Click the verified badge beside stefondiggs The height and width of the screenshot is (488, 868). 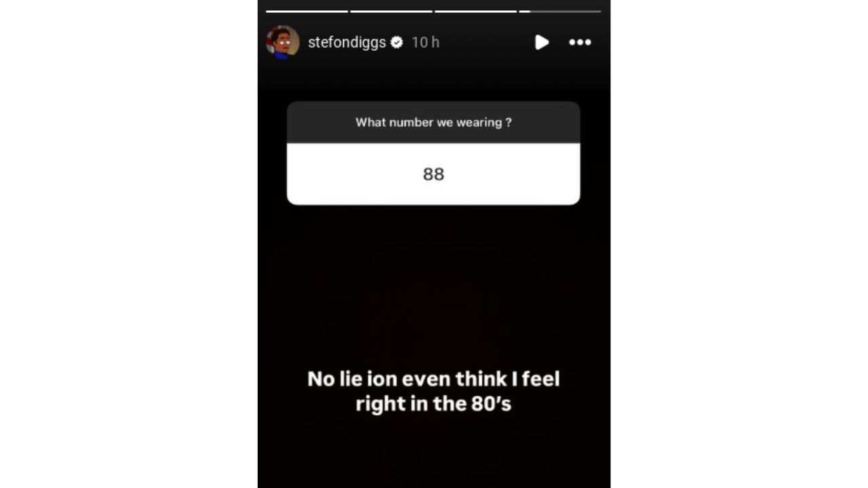[x=397, y=42]
